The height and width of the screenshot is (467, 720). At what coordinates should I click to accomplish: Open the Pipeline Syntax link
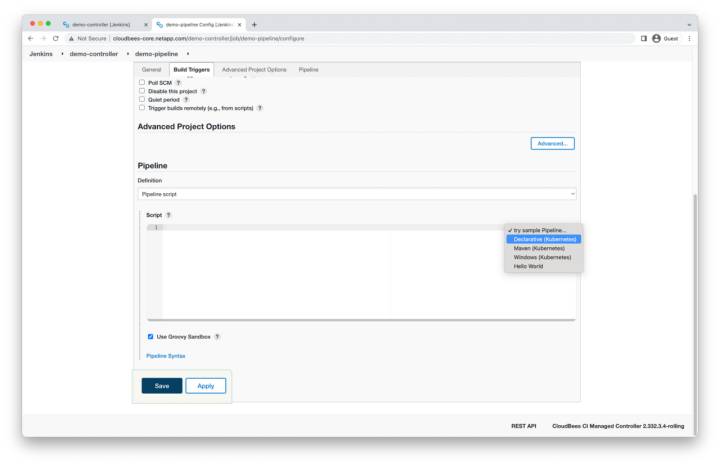(x=165, y=356)
